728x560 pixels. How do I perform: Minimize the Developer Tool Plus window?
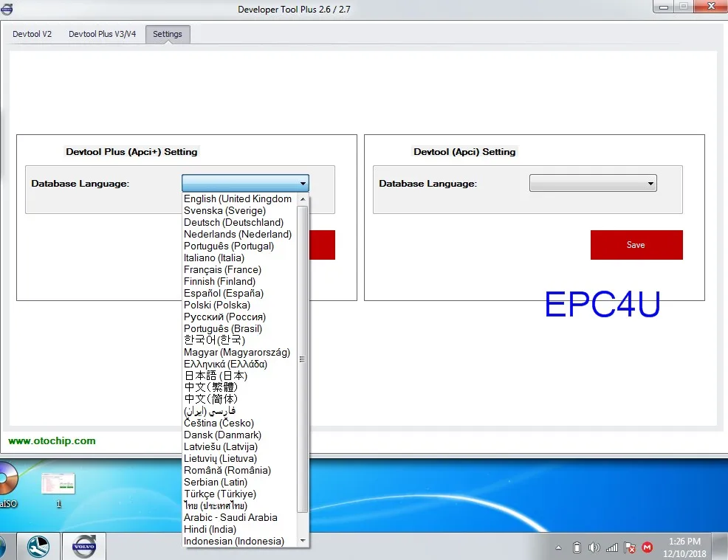(664, 7)
